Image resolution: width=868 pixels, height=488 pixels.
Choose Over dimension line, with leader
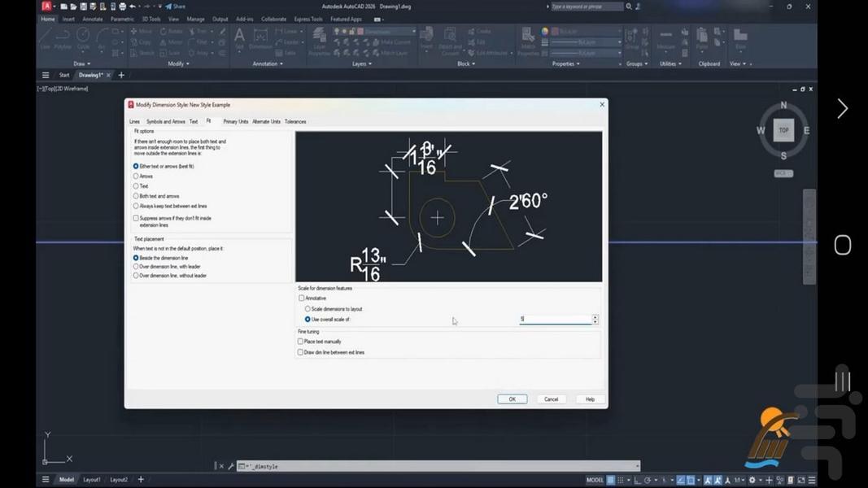136,267
